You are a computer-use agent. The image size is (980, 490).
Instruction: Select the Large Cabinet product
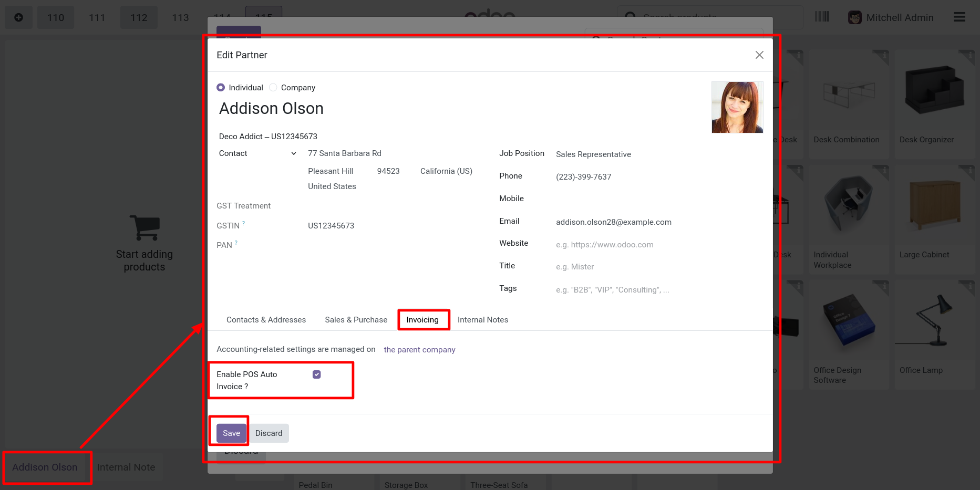934,220
